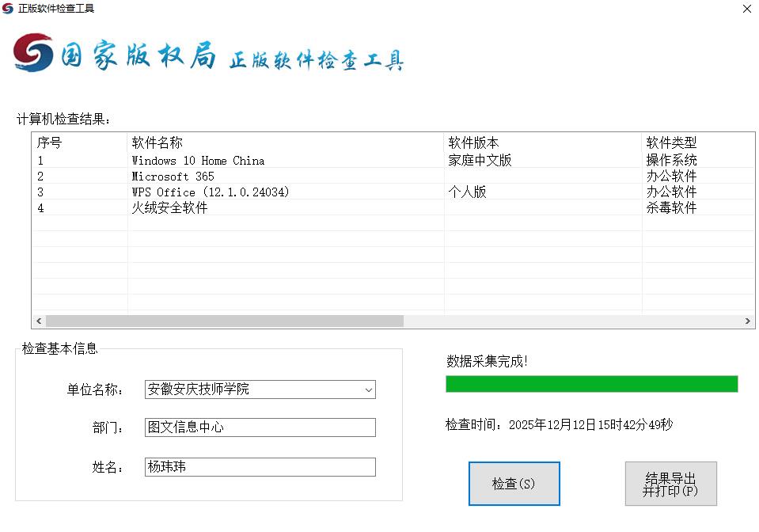Click the large 国家版权局 swirl logo
Image resolution: width=759 pixels, height=532 pixels.
point(33,53)
